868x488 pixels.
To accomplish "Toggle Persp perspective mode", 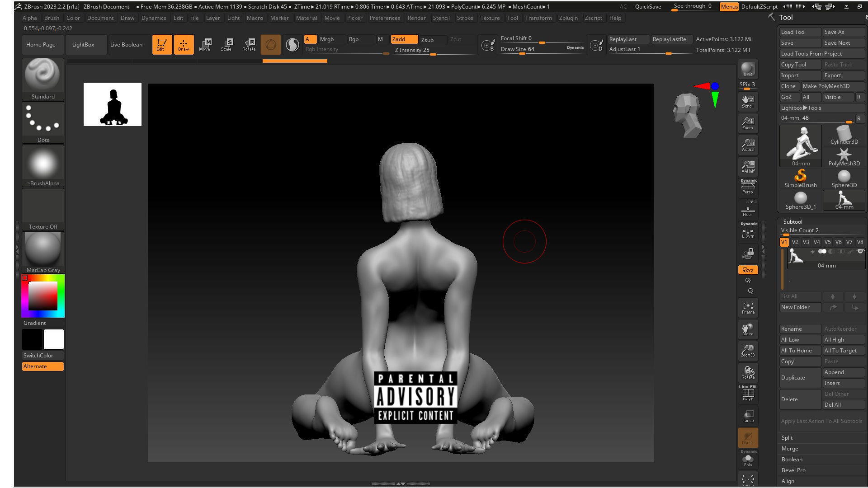I will (x=748, y=187).
